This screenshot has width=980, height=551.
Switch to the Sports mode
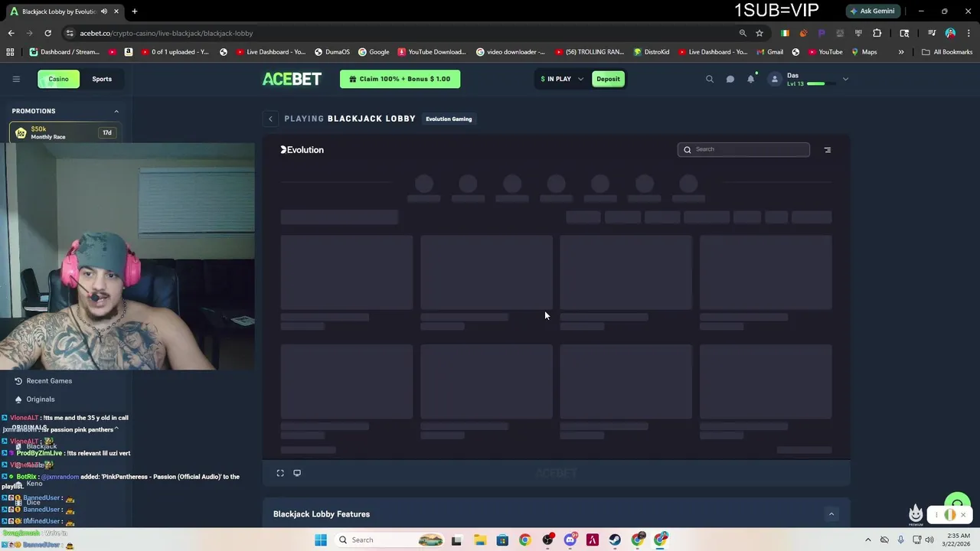(x=102, y=79)
